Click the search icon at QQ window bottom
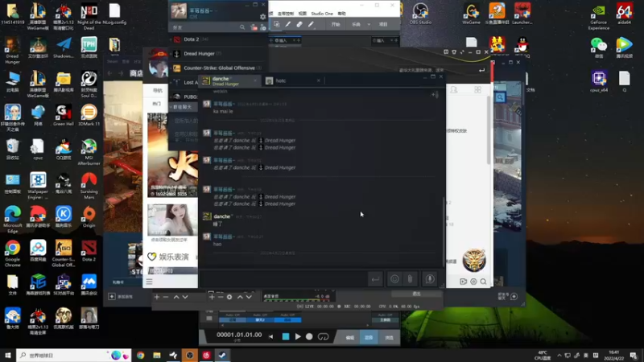Screen dimensions: 644x362 [x=484, y=282]
